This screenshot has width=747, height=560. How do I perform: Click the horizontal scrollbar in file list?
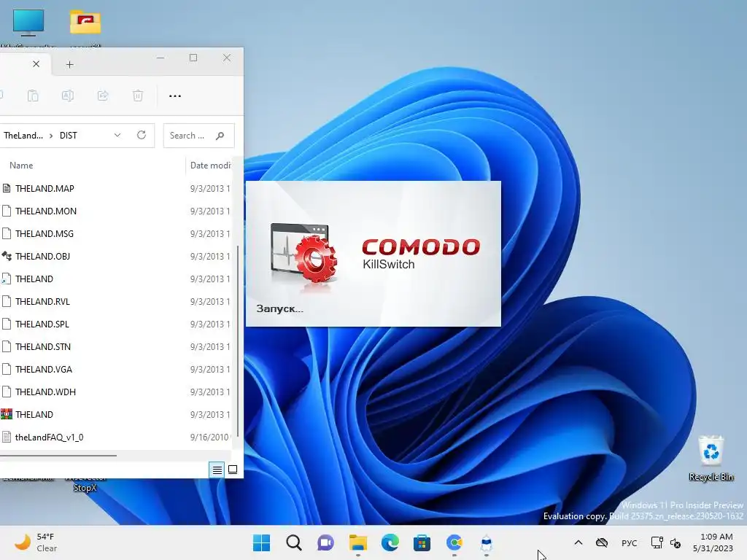[58, 456]
